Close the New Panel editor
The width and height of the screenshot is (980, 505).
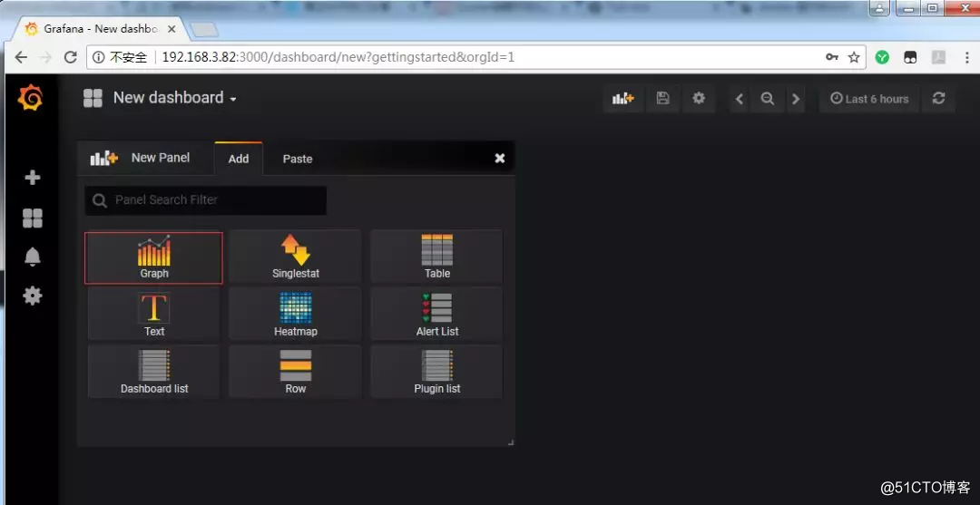[x=499, y=159]
